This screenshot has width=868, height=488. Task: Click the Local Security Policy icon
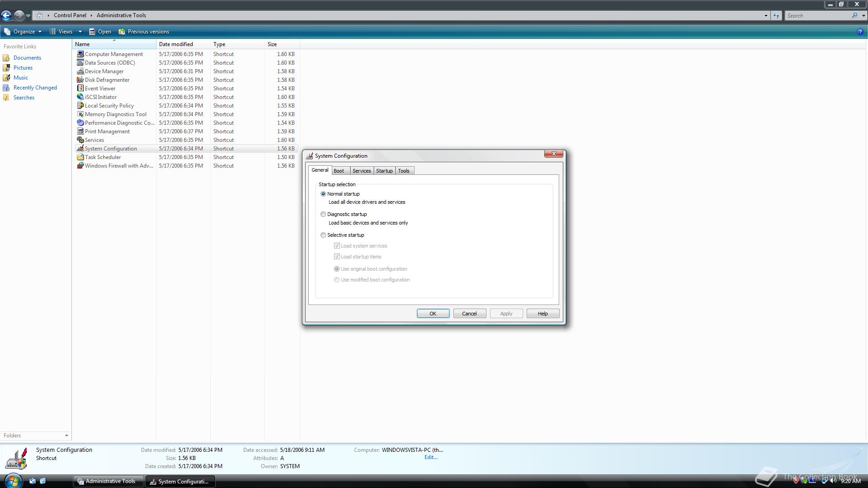(80, 105)
